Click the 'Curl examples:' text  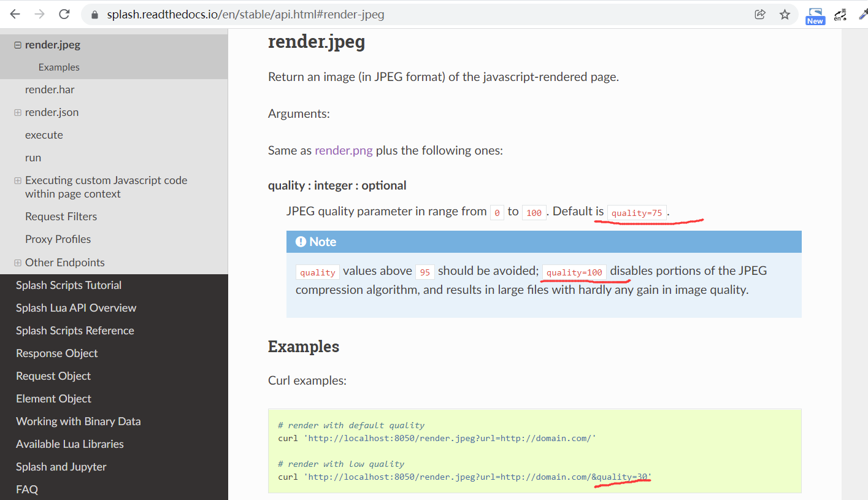pyautogui.click(x=307, y=380)
